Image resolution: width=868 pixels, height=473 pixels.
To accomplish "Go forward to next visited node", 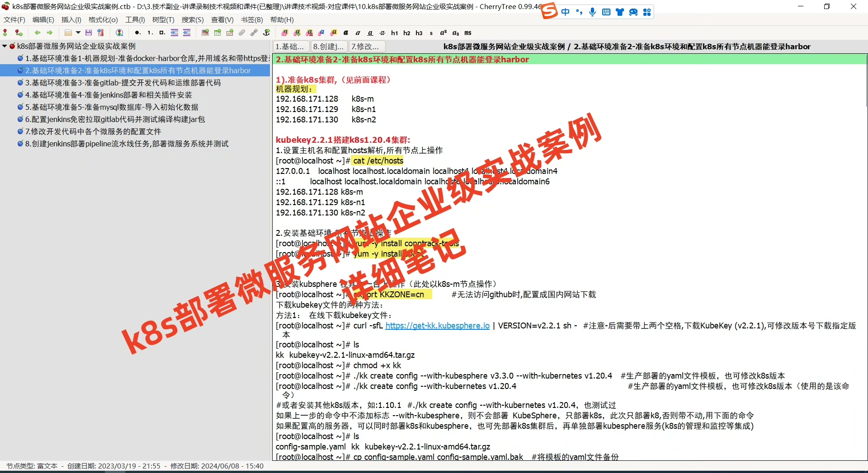I will (50, 33).
